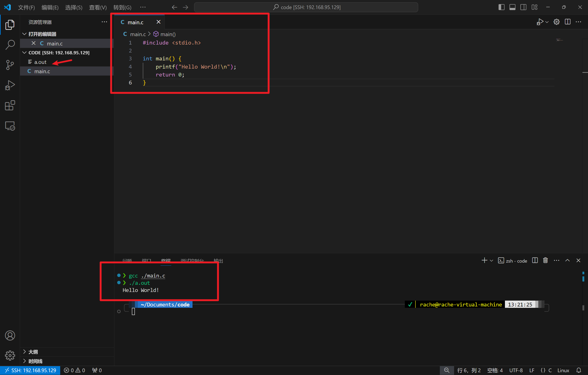
Task: Open the Explorer view in activity bar
Action: 10,25
